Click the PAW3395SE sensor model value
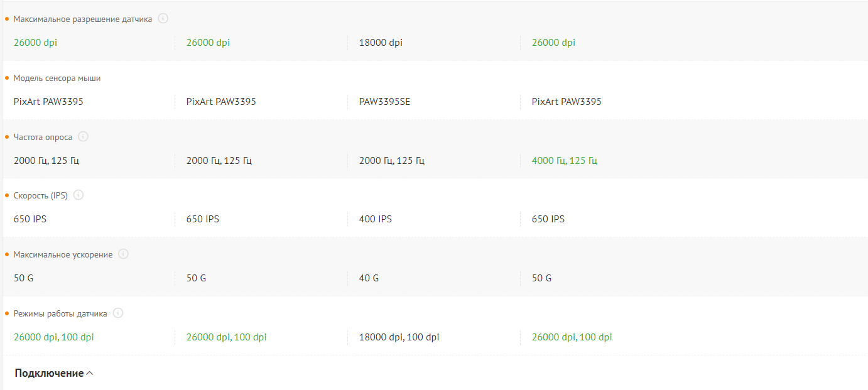 tap(384, 102)
